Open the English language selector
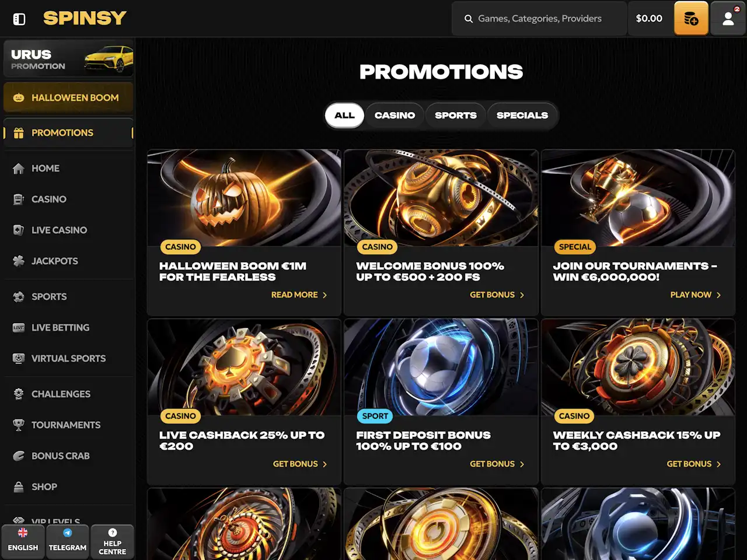This screenshot has width=747, height=560. click(x=23, y=541)
